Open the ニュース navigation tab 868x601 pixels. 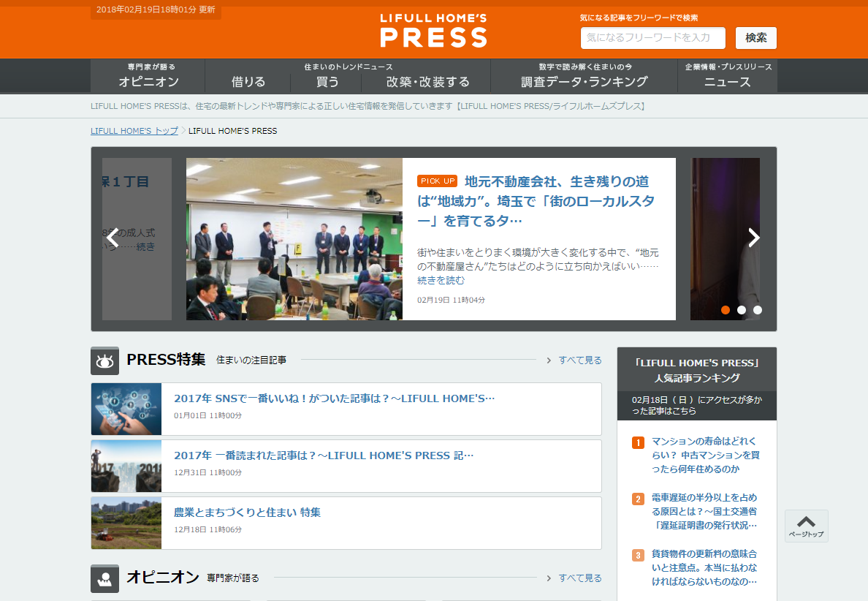point(728,76)
